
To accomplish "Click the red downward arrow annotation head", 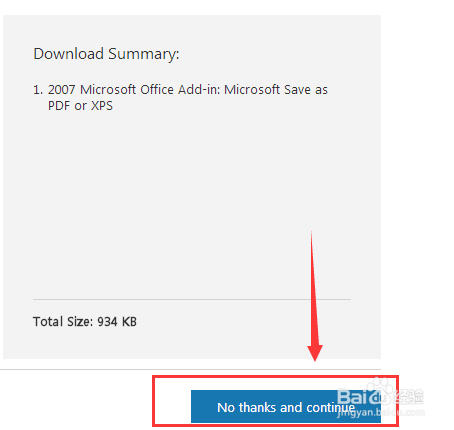I will 315,353.
